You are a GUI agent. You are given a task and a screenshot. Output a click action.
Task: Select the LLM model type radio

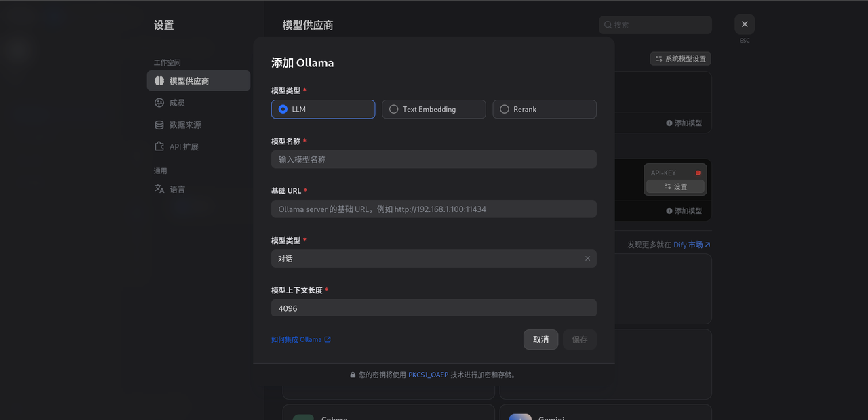[x=323, y=109]
